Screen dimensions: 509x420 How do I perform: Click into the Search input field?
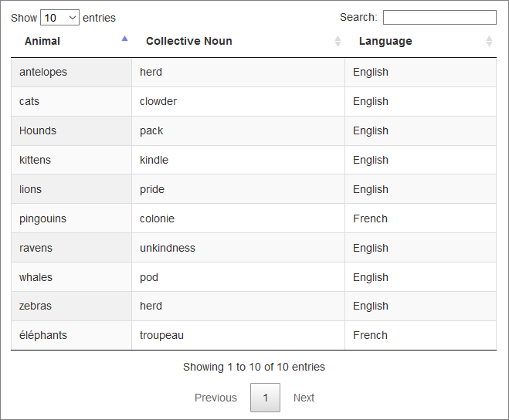[x=439, y=18]
